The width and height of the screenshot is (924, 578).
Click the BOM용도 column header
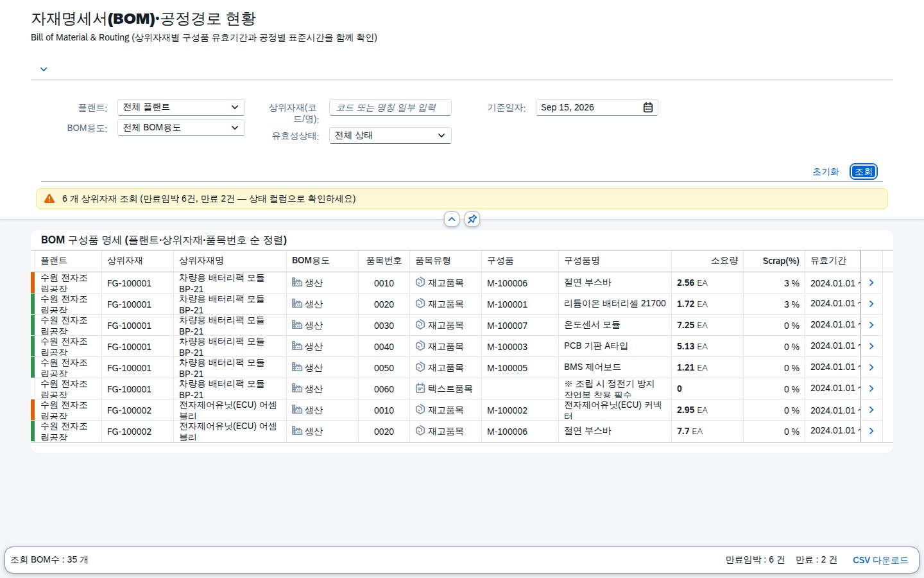[x=322, y=261]
